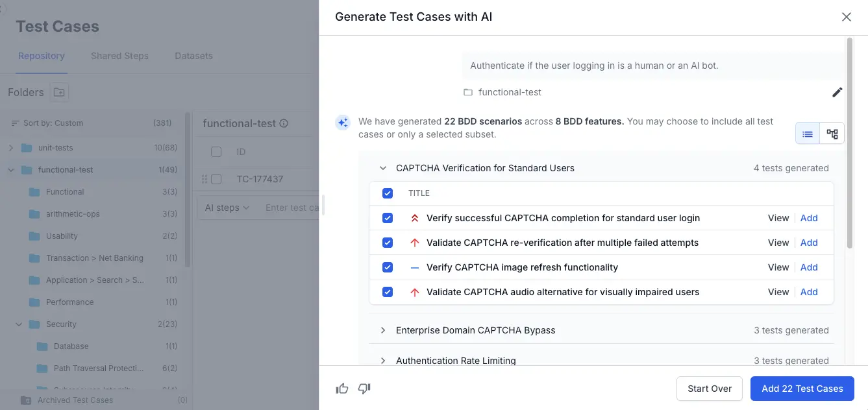The image size is (868, 410).
Task: Click the high priority arrow for re-verification test
Action: point(415,243)
